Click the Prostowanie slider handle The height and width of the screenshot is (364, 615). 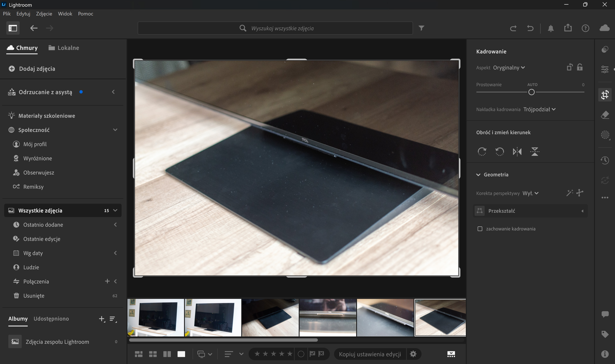[531, 92]
